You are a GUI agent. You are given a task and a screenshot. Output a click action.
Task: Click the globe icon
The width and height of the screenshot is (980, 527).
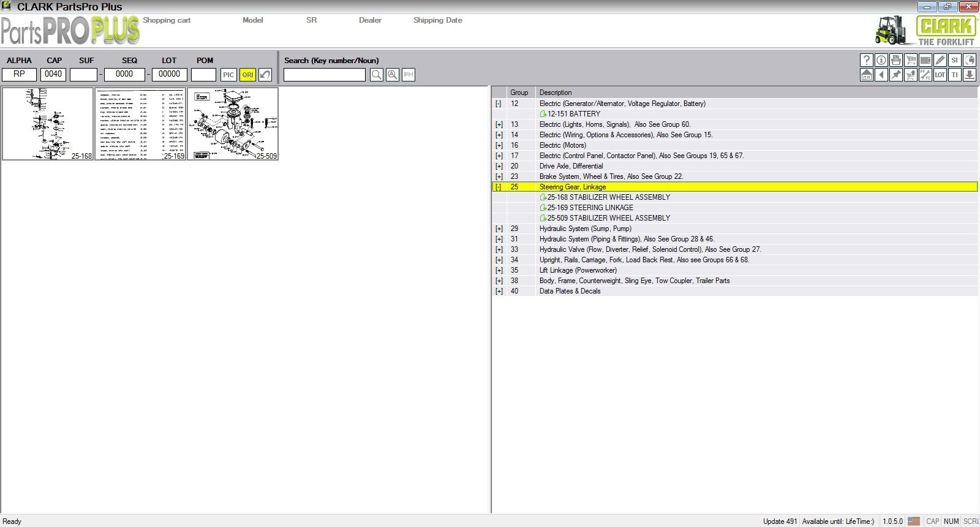pyautogui.click(x=970, y=60)
